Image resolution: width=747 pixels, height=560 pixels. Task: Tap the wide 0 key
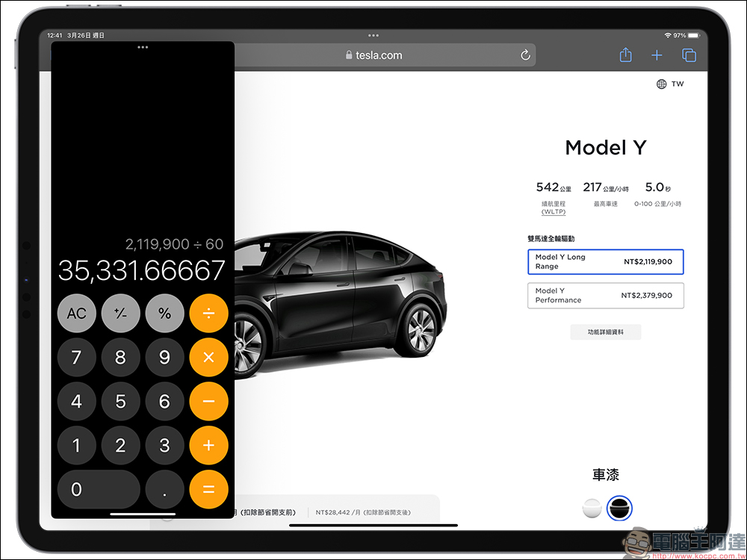99,489
